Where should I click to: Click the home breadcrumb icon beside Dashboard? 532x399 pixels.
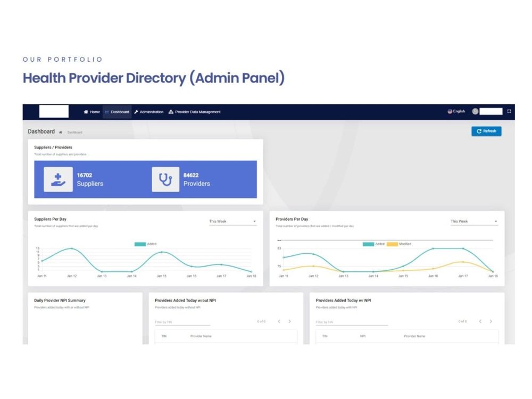click(61, 131)
